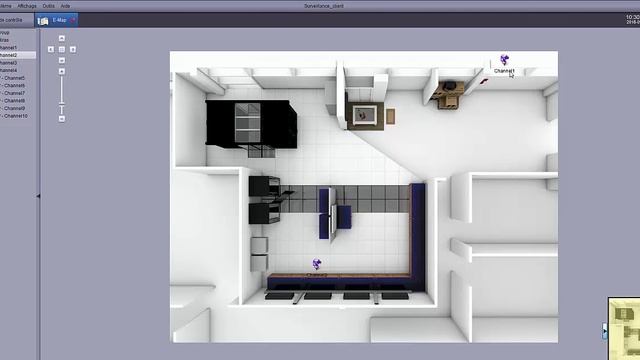Pan the E-Map right with the right arrow
640x360 pixels.
click(73, 49)
